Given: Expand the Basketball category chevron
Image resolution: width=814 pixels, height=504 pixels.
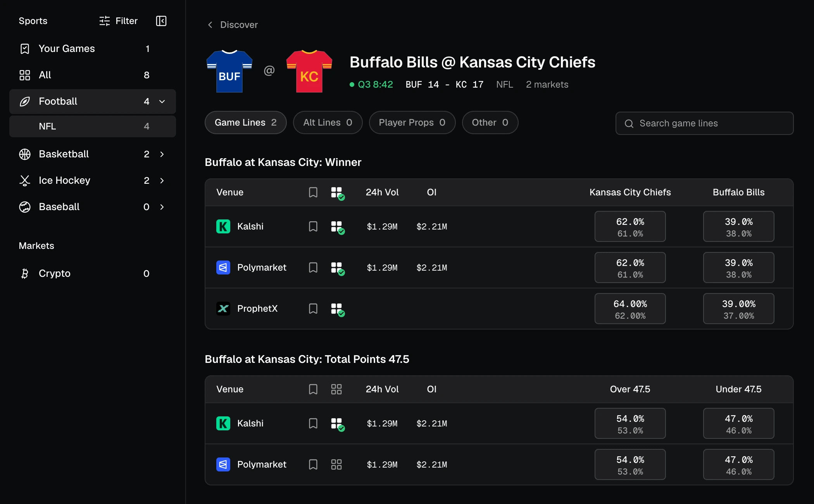Looking at the screenshot, I should click(162, 154).
